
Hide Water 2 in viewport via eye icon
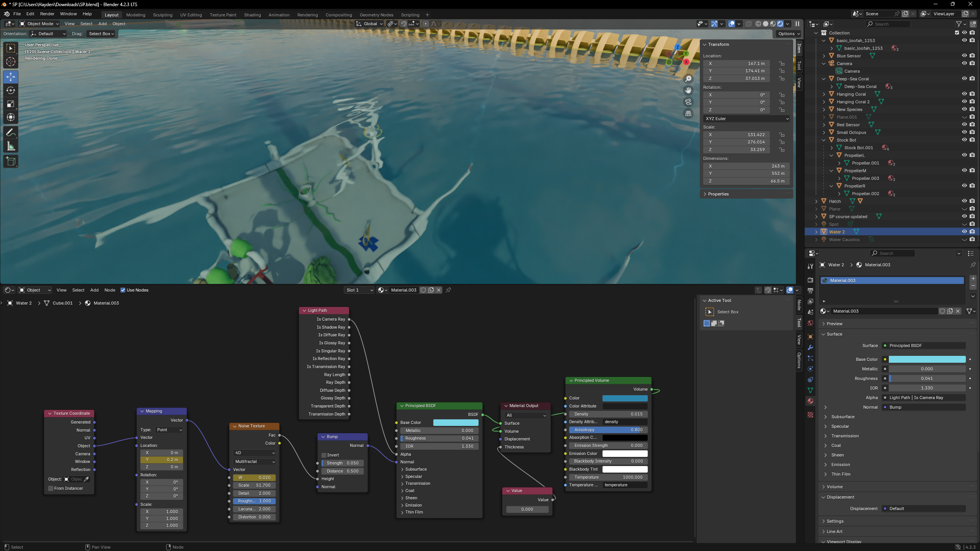pyautogui.click(x=964, y=231)
